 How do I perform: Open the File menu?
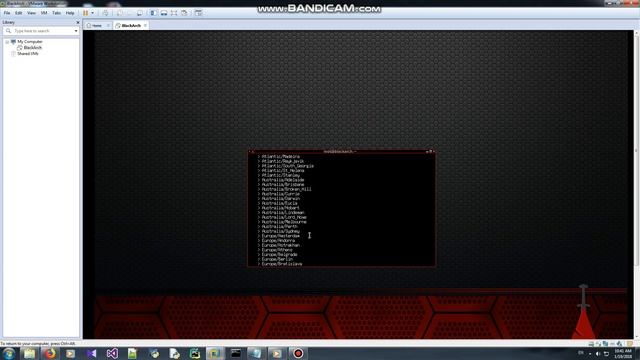tap(7, 13)
